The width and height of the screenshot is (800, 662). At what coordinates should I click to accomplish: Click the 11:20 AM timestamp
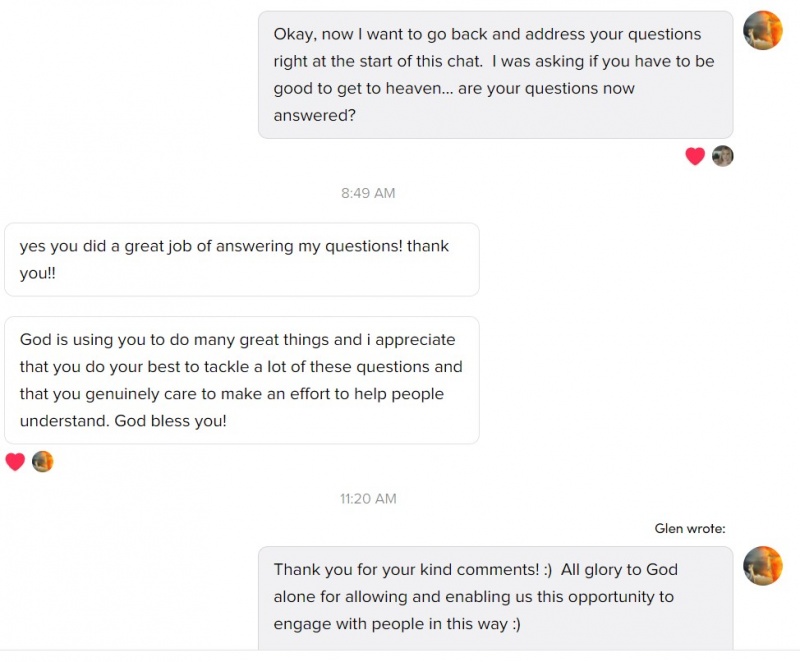click(x=368, y=498)
